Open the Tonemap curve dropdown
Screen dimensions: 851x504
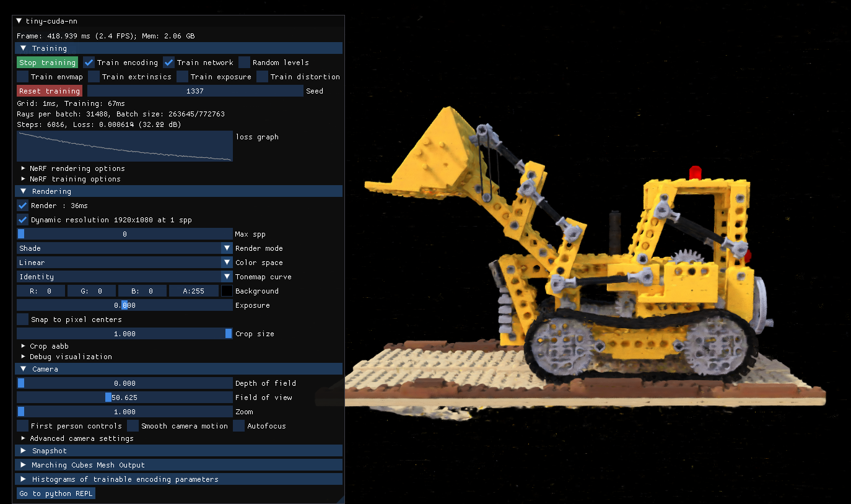click(124, 277)
